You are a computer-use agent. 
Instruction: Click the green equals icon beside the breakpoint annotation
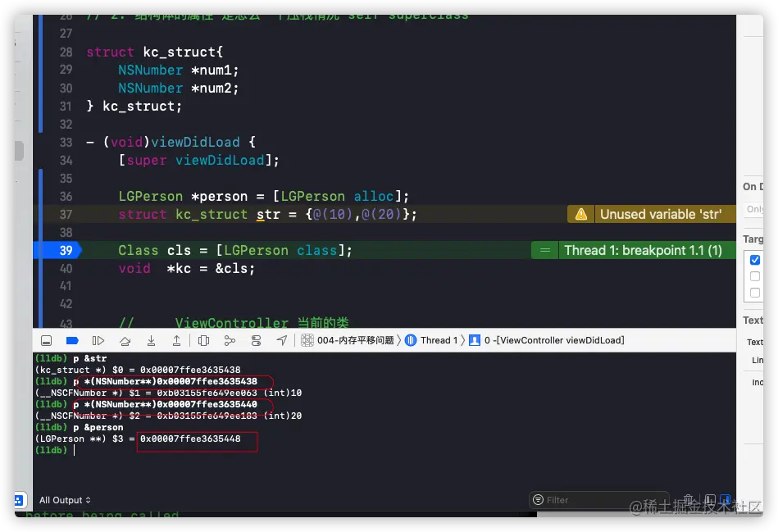pyautogui.click(x=545, y=250)
